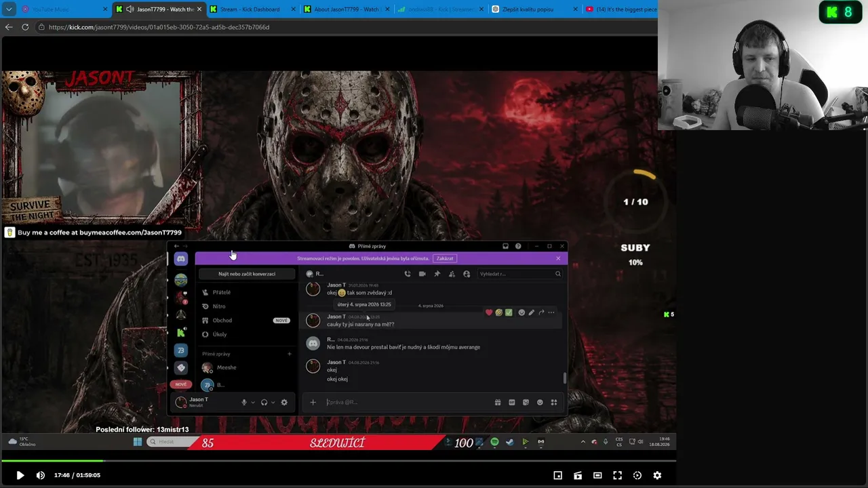The width and height of the screenshot is (868, 488).
Task: Switch to YouTube Music tab
Action: coord(63,9)
